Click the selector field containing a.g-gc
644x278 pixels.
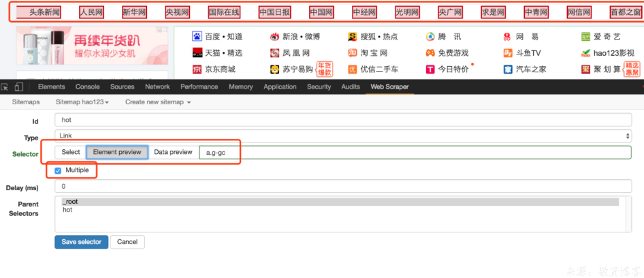click(415, 152)
